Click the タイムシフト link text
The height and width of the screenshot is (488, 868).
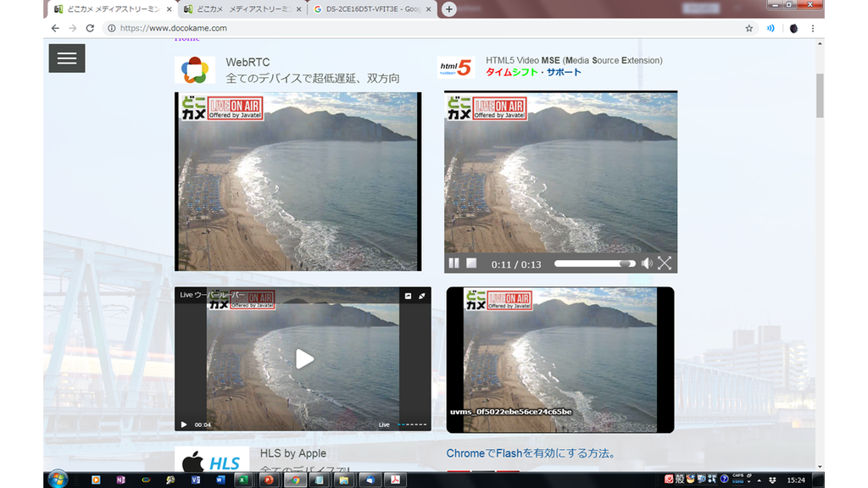(x=512, y=72)
